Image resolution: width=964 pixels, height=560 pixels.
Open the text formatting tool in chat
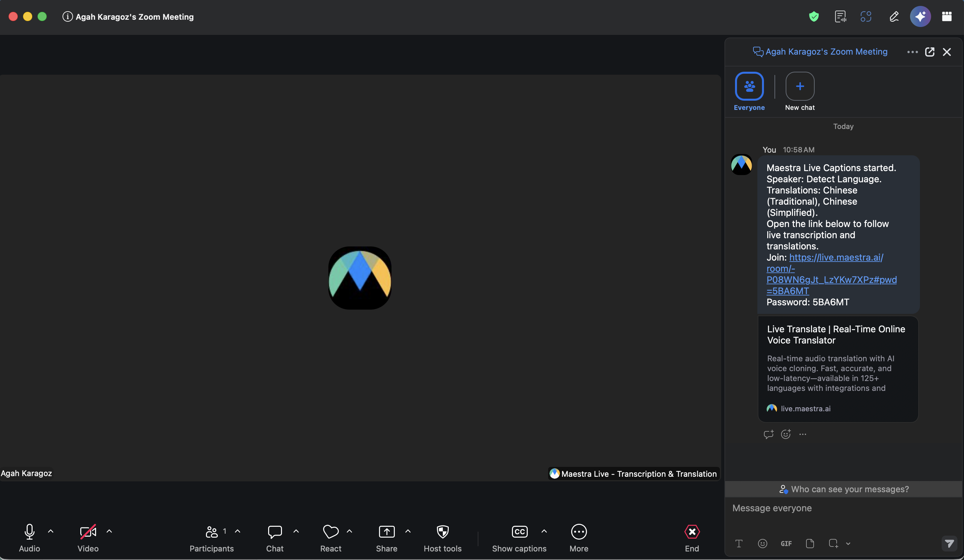click(x=739, y=543)
